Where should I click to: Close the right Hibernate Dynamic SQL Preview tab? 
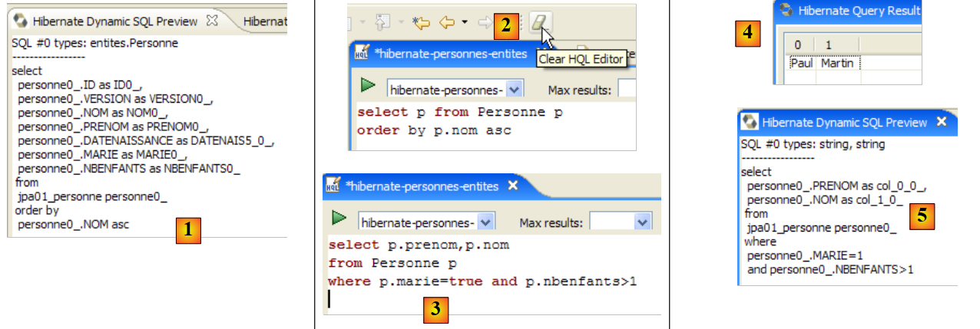click(x=941, y=122)
